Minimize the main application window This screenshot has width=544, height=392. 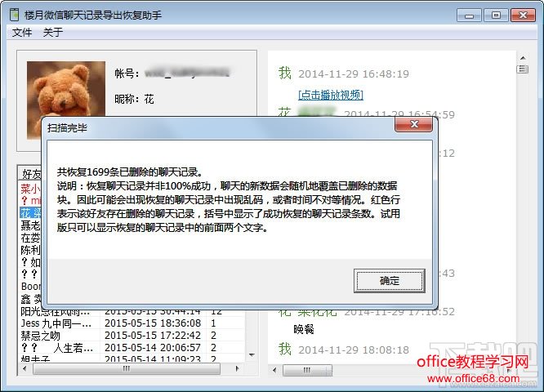coord(469,16)
